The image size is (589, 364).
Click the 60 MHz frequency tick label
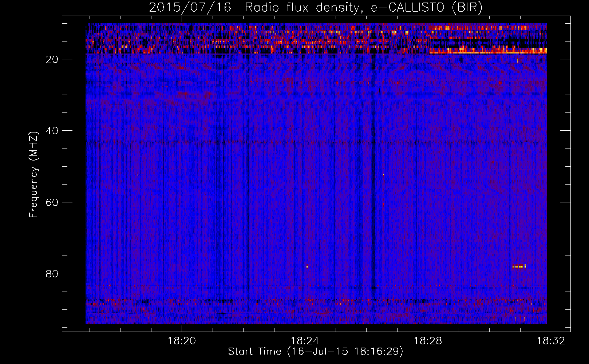(x=52, y=202)
